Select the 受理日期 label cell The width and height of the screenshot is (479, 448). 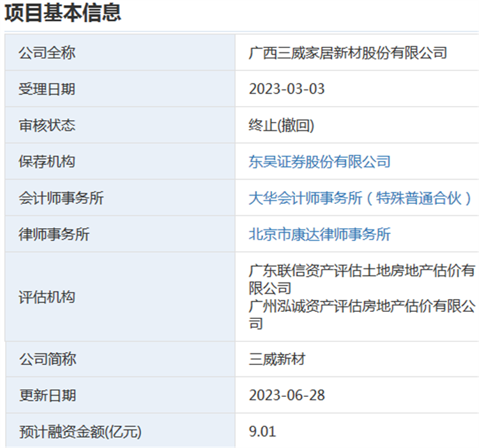pos(120,89)
